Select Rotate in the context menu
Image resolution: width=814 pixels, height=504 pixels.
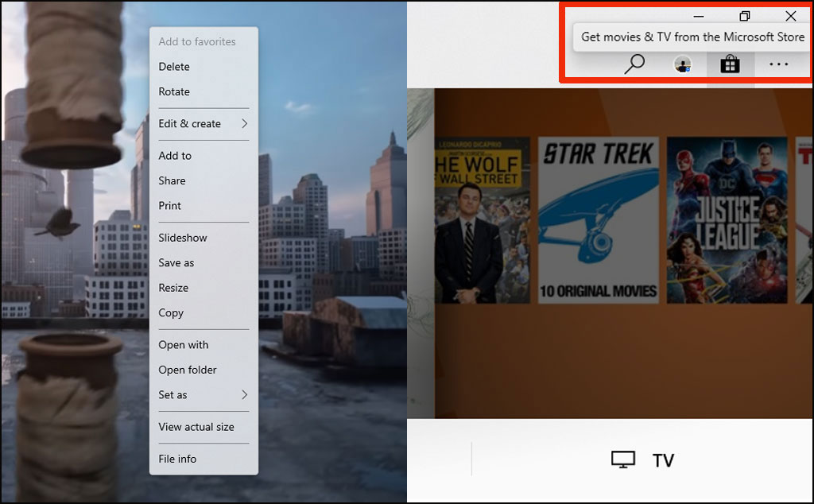pos(174,91)
